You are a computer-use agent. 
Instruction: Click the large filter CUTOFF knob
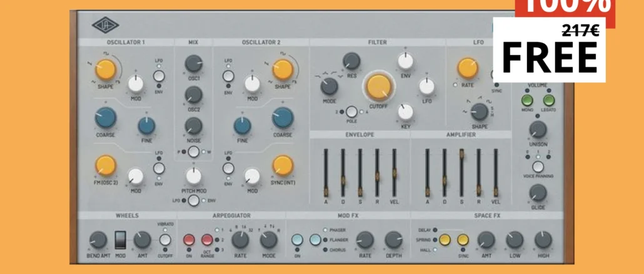coord(379,87)
